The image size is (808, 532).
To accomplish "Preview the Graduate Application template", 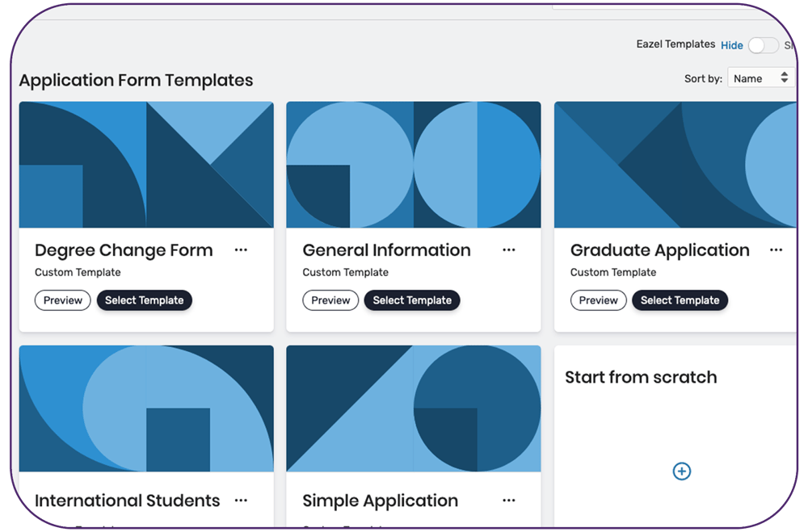I will click(598, 300).
